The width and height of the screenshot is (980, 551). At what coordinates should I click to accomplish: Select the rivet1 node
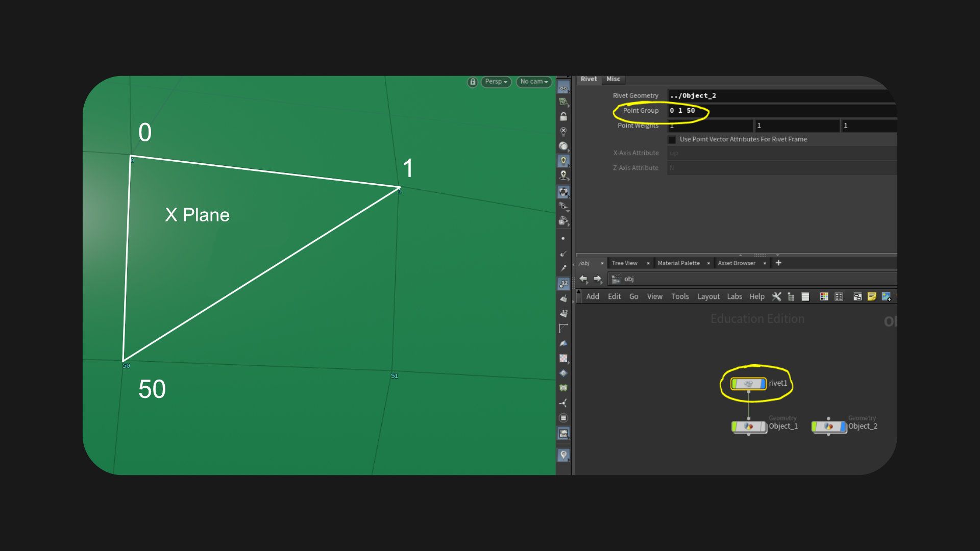pyautogui.click(x=748, y=384)
